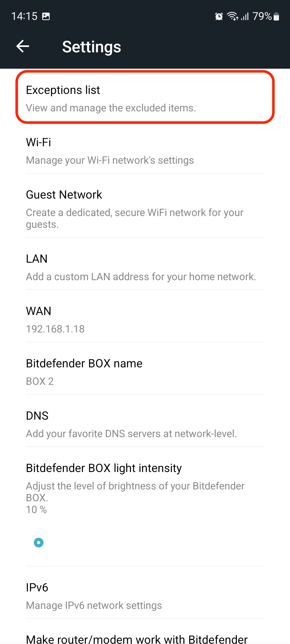Tap the Bitdefender BOX light intensity label
This screenshot has width=290, height=644.
[x=104, y=468]
